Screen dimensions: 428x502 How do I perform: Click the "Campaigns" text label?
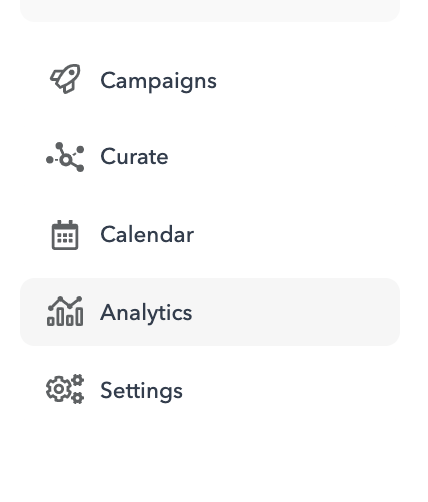tap(158, 81)
